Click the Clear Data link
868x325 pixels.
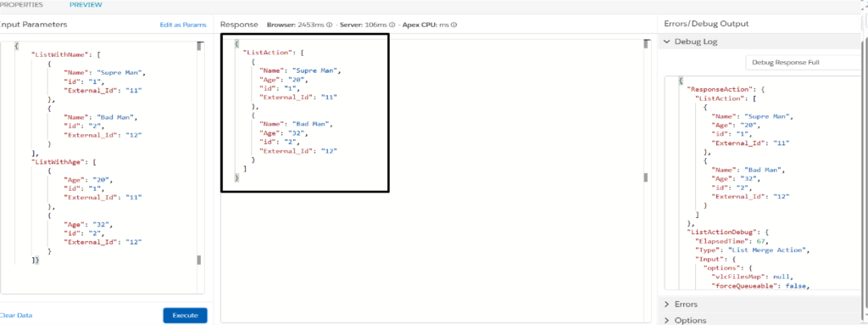[x=15, y=315]
